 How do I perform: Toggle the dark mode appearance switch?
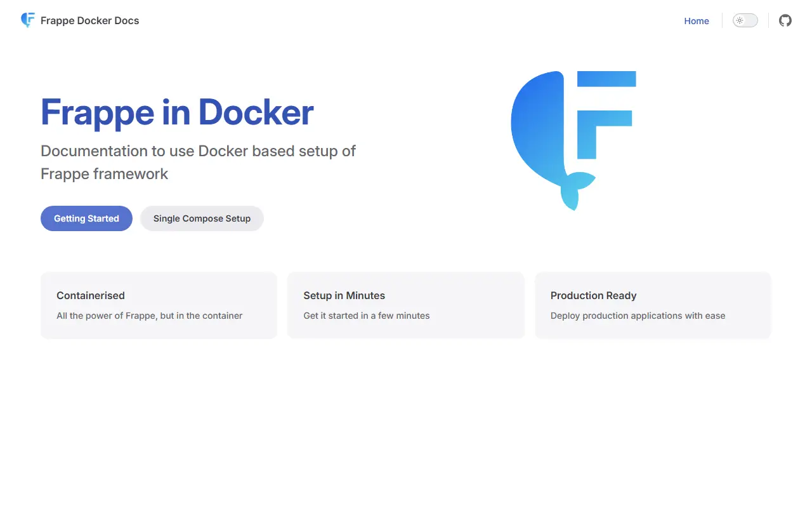(x=745, y=20)
